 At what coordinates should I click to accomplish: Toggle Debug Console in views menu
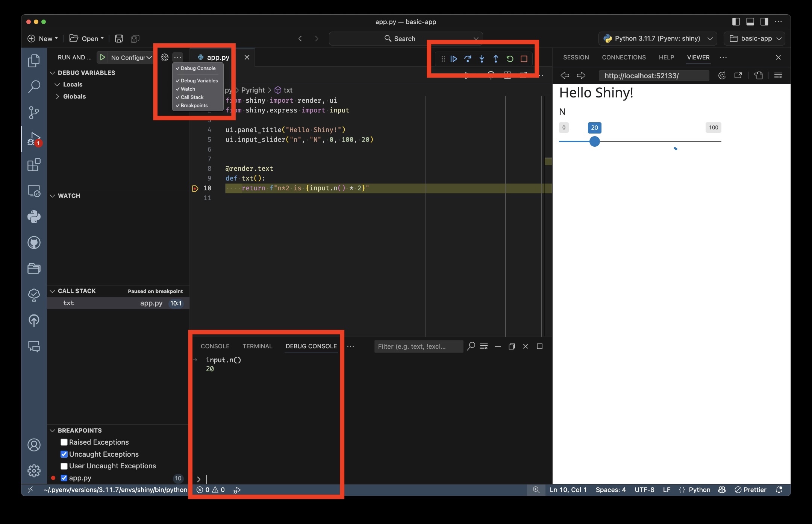[198, 68]
